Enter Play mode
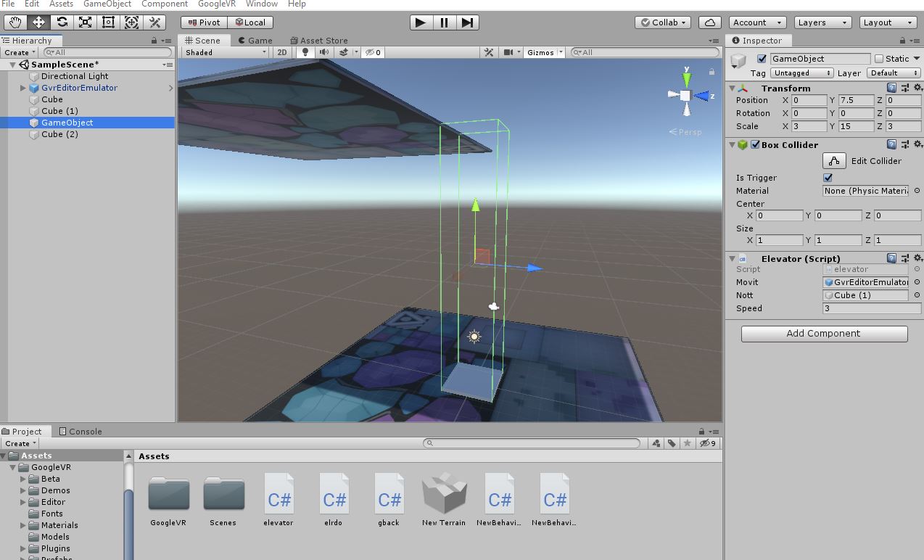The height and width of the screenshot is (560, 924). pos(420,22)
